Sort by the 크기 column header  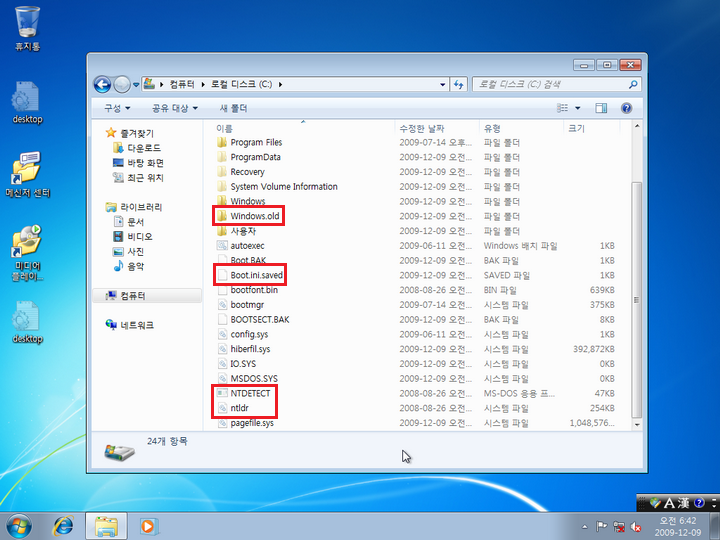coord(591,128)
